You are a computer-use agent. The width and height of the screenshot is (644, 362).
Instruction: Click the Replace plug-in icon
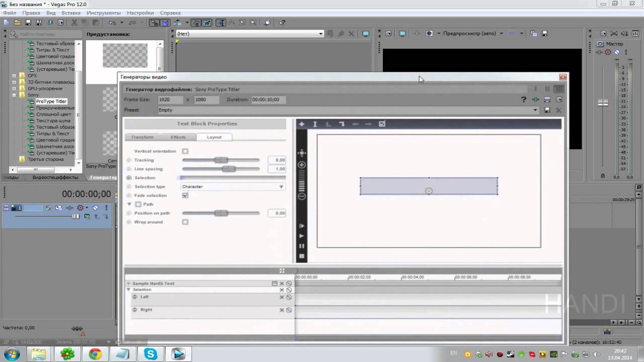[535, 100]
